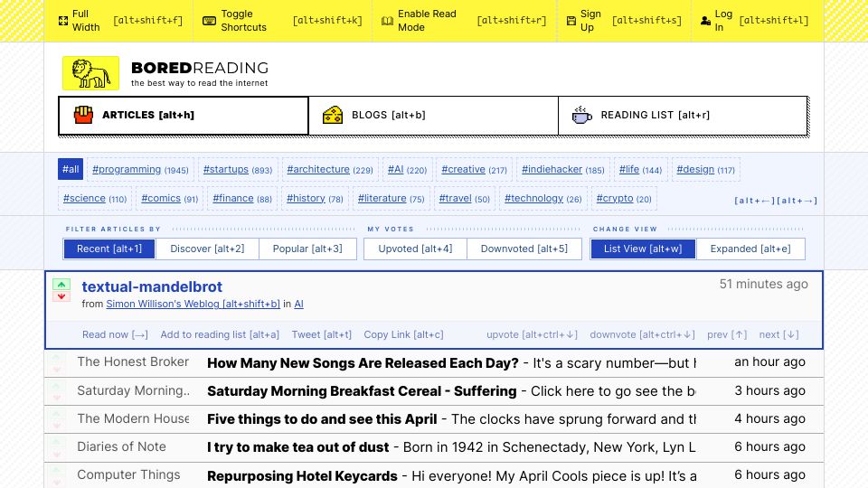The image size is (868, 488).
Task: Click the Sign Up floppy-disk icon
Action: [571, 21]
